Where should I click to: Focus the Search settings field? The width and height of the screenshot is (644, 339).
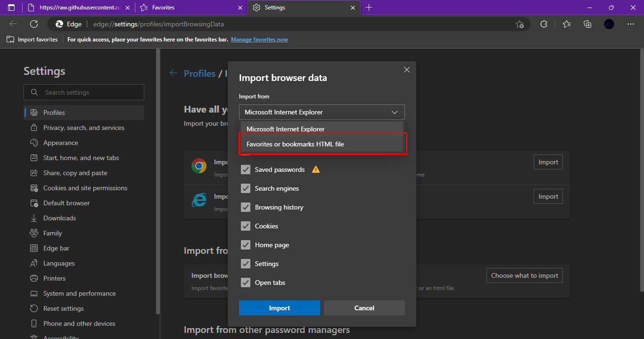[x=84, y=92]
